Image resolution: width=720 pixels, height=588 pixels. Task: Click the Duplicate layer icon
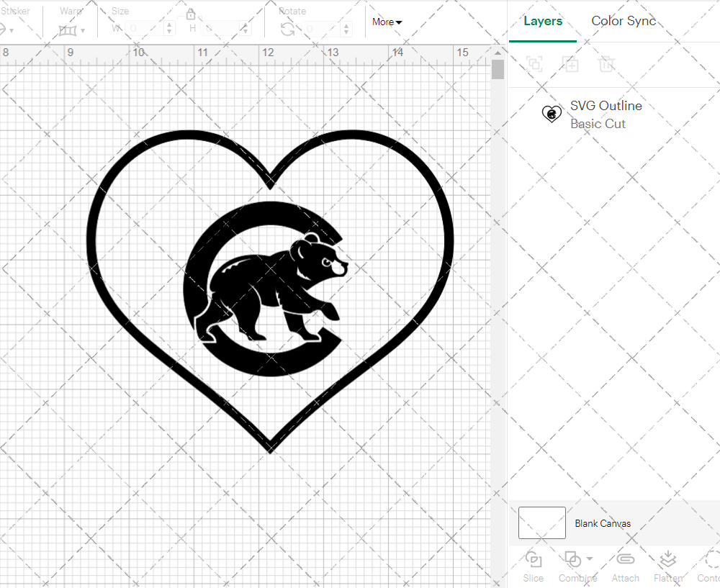pos(571,64)
